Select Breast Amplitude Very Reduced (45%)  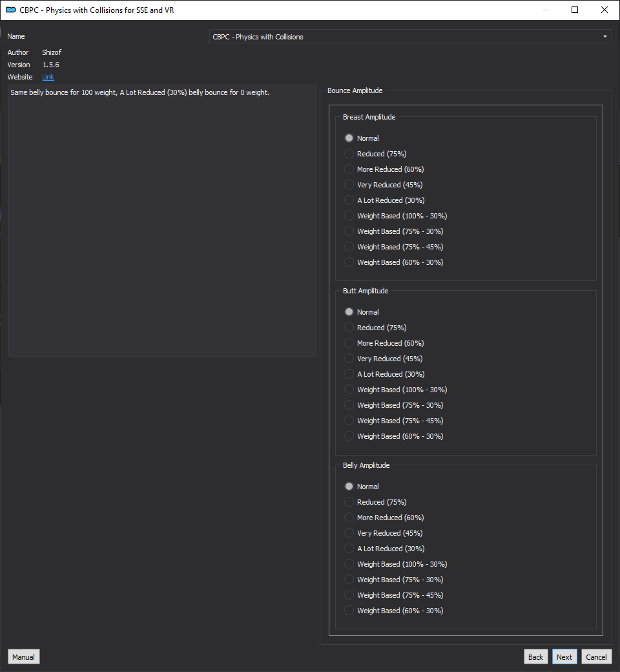384,185
